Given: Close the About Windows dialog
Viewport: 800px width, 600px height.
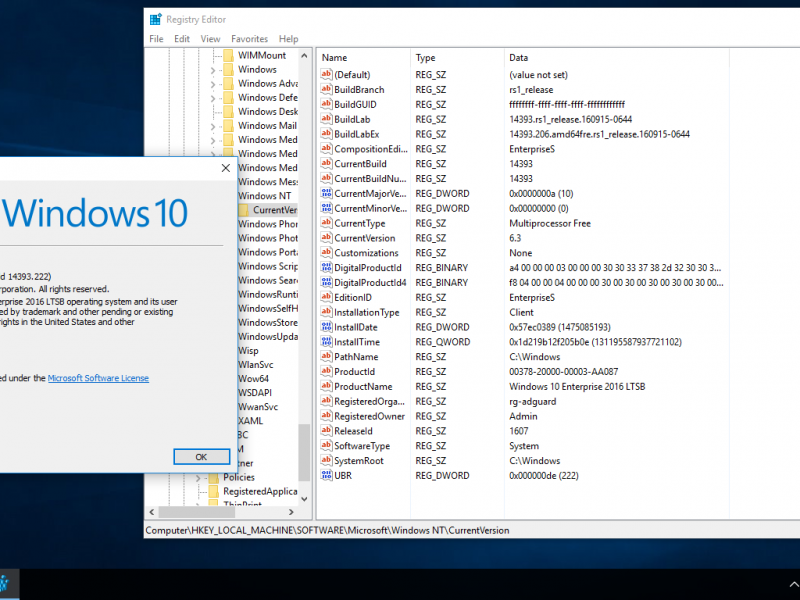Looking at the screenshot, I should click(226, 168).
